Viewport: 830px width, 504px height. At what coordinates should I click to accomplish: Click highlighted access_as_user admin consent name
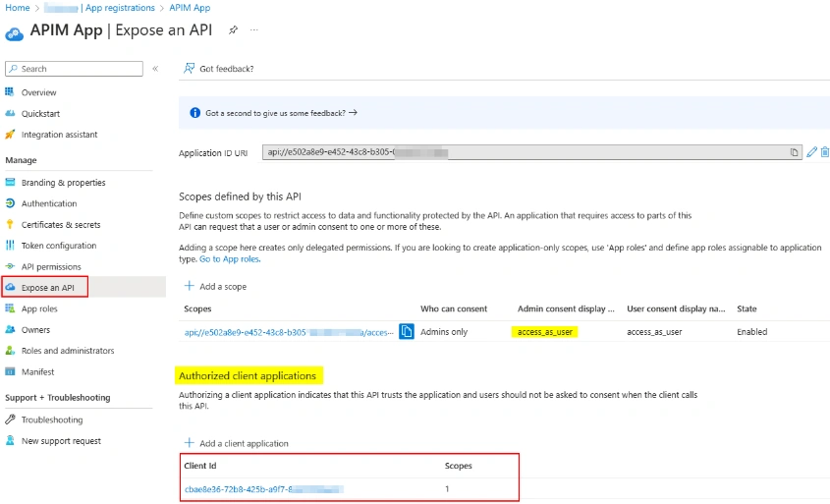(x=545, y=332)
